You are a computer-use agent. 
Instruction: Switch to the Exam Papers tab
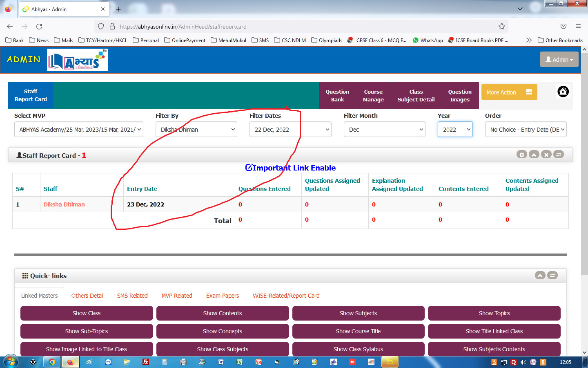223,296
